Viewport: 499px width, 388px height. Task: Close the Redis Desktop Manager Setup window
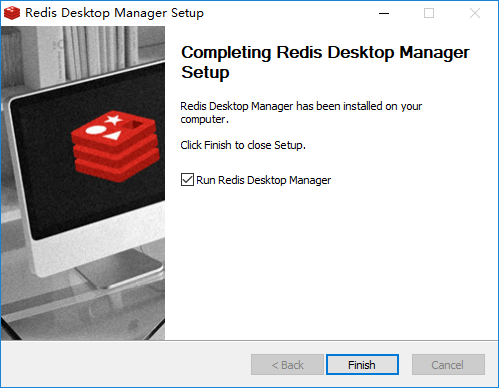(475, 13)
